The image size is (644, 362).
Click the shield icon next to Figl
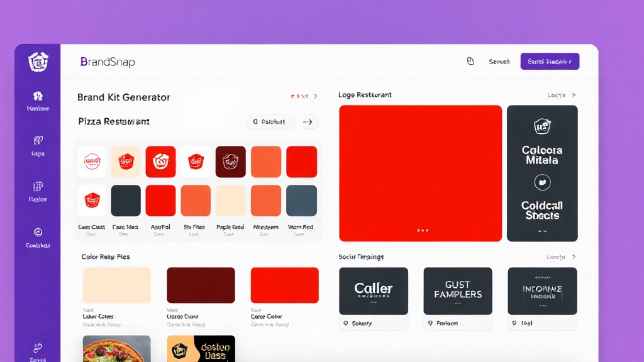(514, 323)
